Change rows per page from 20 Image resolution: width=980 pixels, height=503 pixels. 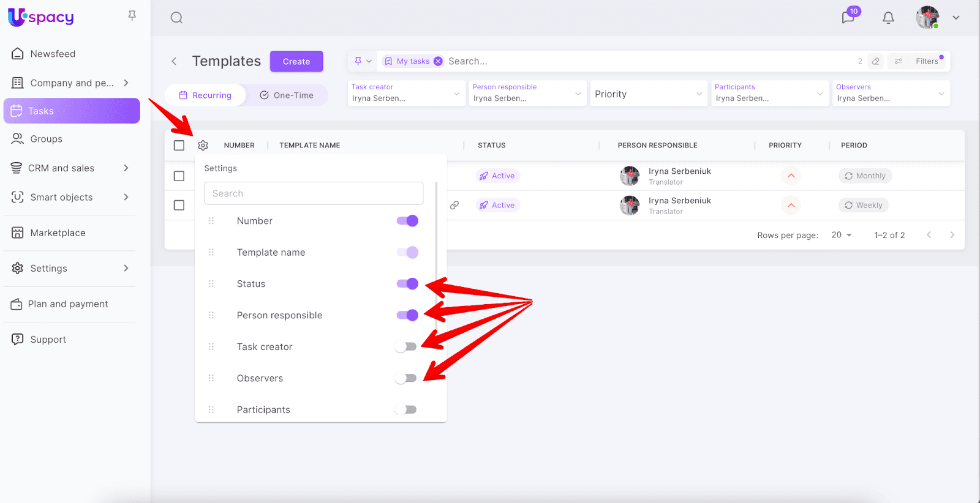(842, 235)
